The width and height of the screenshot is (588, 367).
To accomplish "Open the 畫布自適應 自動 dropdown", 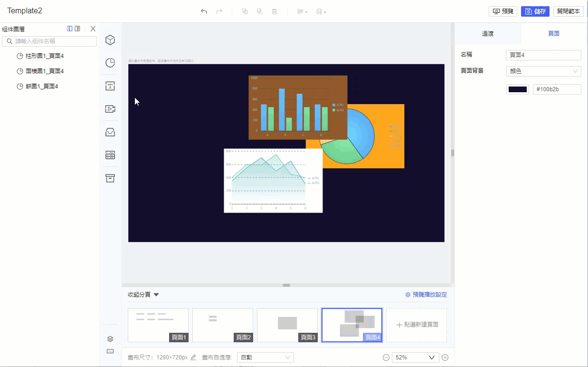I will 266,357.
